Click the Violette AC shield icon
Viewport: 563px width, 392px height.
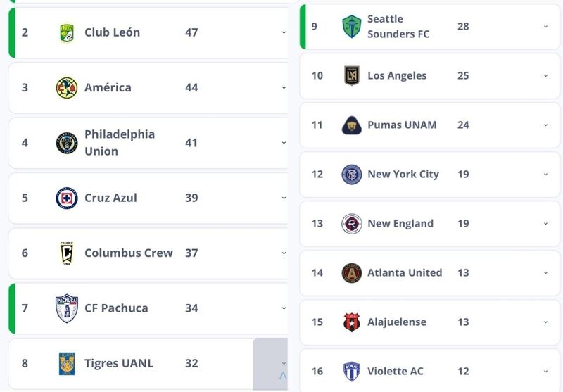[351, 371]
